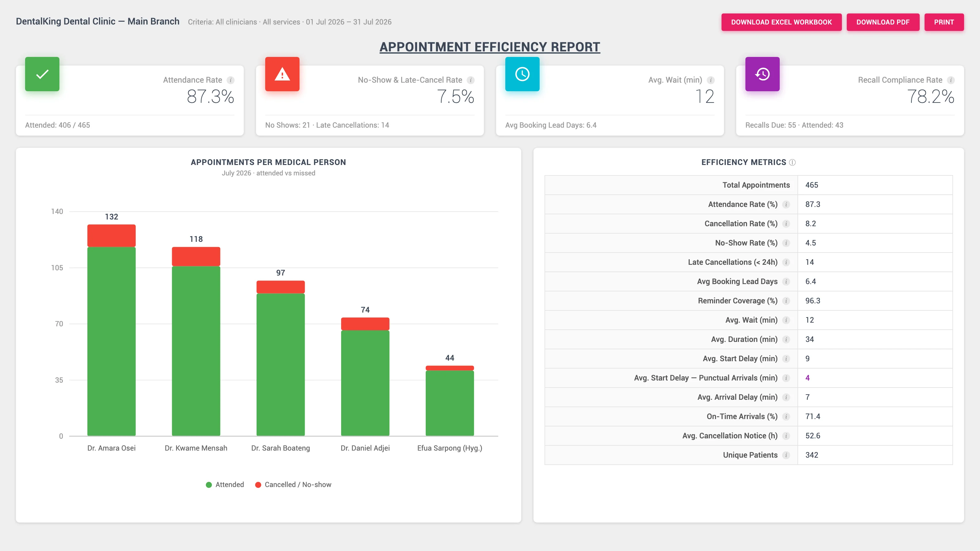Click info icon in Avg Booking Lead Days row
This screenshot has width=980, height=551.
pyautogui.click(x=786, y=282)
